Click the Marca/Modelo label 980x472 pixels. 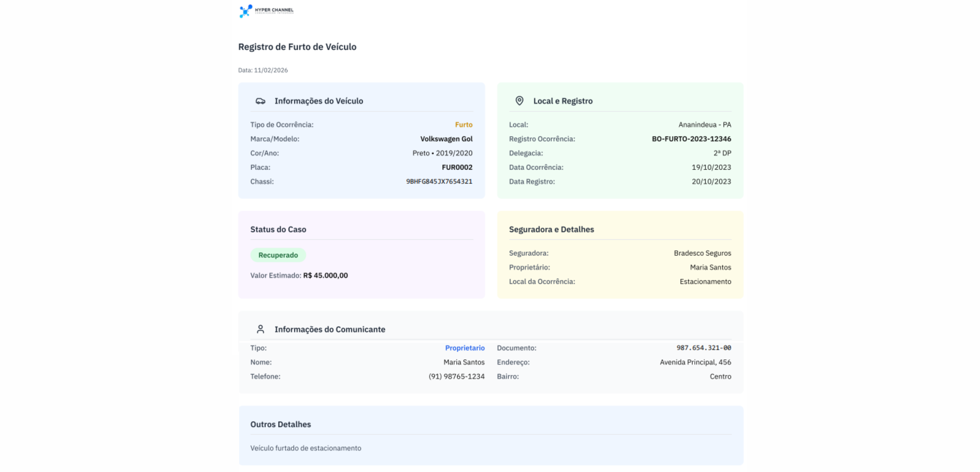[275, 139]
